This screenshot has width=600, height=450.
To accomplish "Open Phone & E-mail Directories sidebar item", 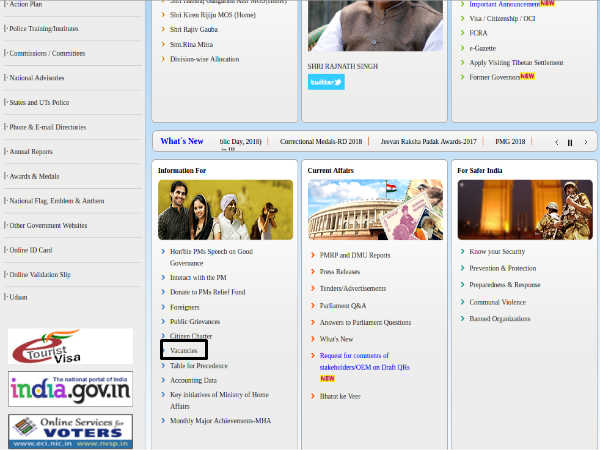I will point(47,127).
